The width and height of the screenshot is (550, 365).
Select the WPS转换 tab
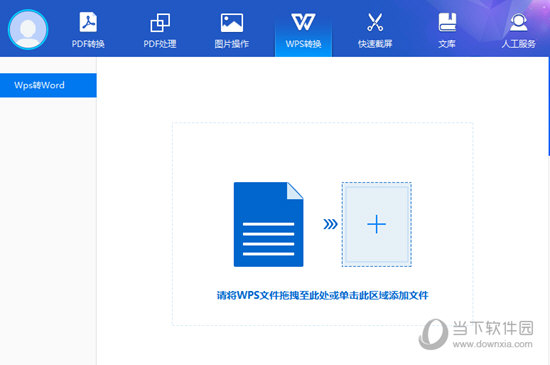[303, 29]
